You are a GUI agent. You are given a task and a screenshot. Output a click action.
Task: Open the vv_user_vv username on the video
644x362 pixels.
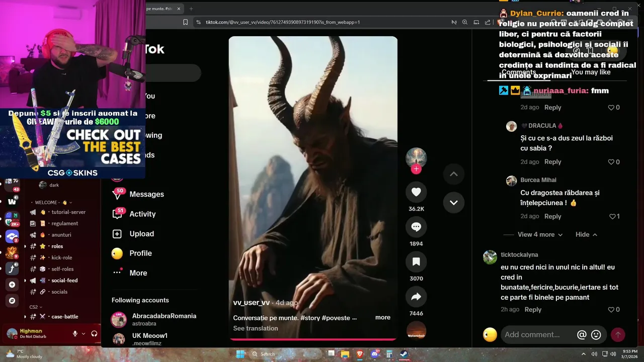coord(252,303)
